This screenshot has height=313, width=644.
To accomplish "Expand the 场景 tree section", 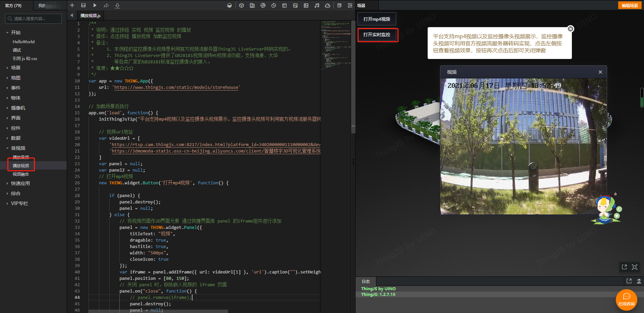I will tap(16, 68).
